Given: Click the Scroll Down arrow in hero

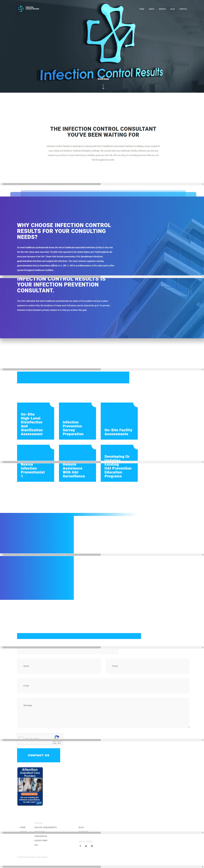Looking at the screenshot, I should [103, 87].
